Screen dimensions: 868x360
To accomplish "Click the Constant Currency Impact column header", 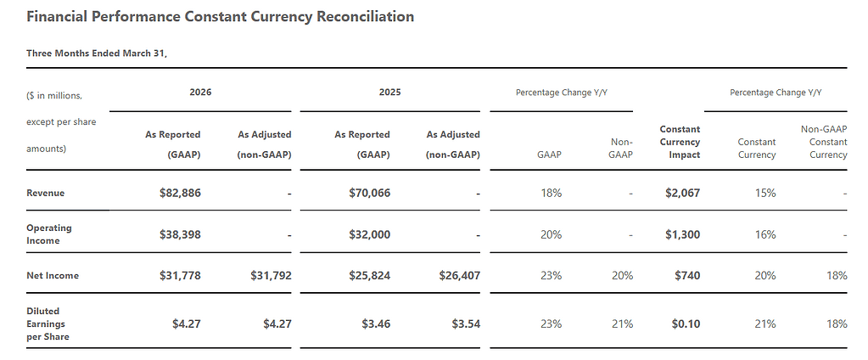I will click(680, 142).
